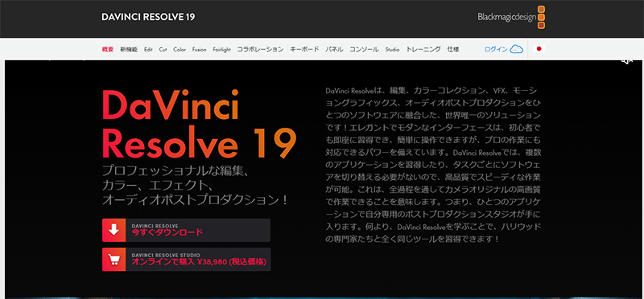The image size is (644, 299).
Task: Open the パネル tab
Action: point(334,49)
